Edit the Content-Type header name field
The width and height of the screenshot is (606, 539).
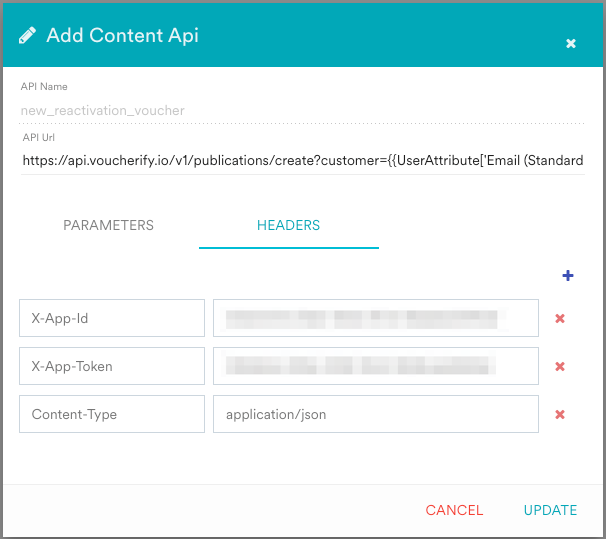(x=111, y=414)
